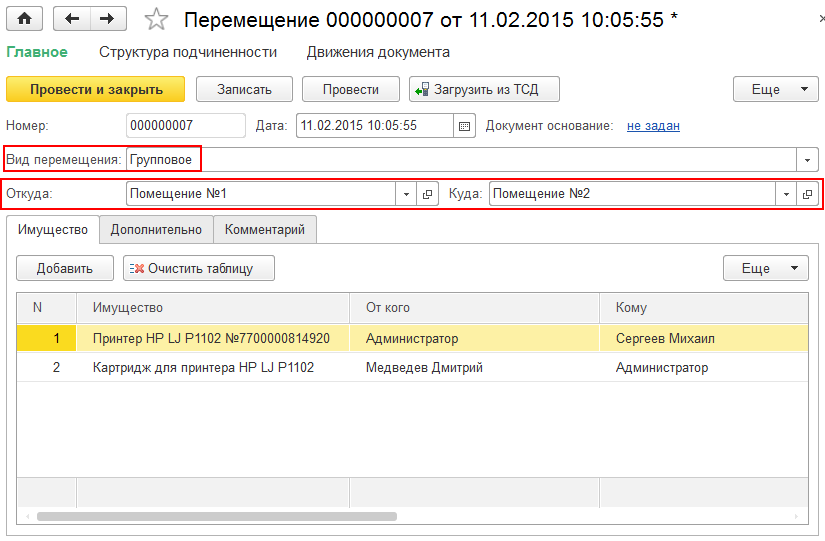Click the Имущество column header
825x541 pixels.
point(213,308)
